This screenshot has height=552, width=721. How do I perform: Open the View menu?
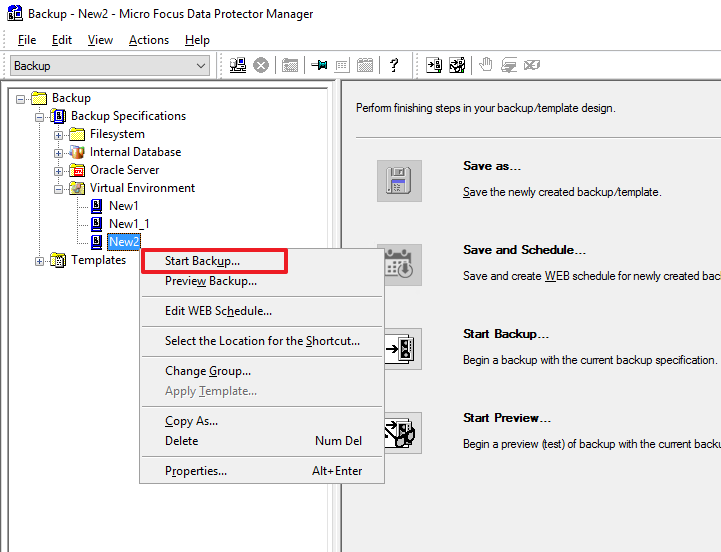pos(100,40)
